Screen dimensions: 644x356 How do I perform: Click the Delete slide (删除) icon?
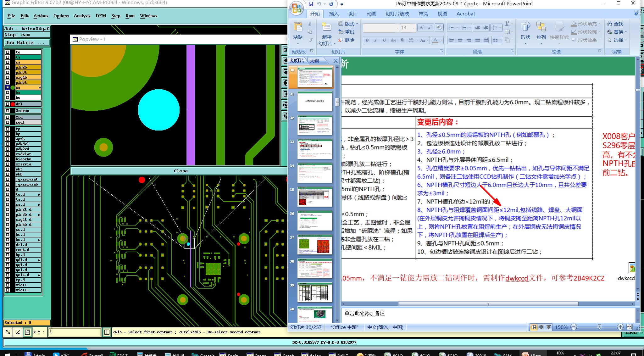[x=341, y=40]
